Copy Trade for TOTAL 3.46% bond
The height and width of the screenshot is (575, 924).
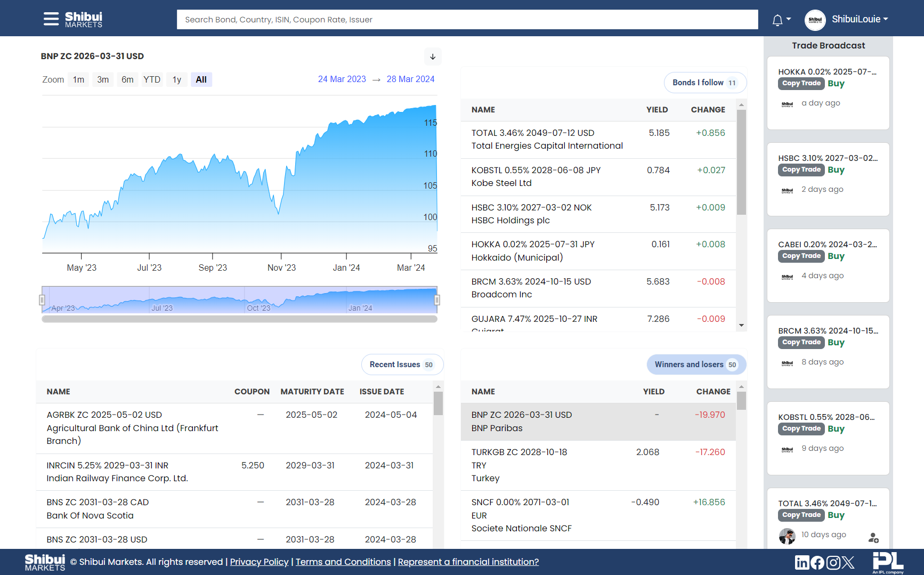tap(801, 515)
